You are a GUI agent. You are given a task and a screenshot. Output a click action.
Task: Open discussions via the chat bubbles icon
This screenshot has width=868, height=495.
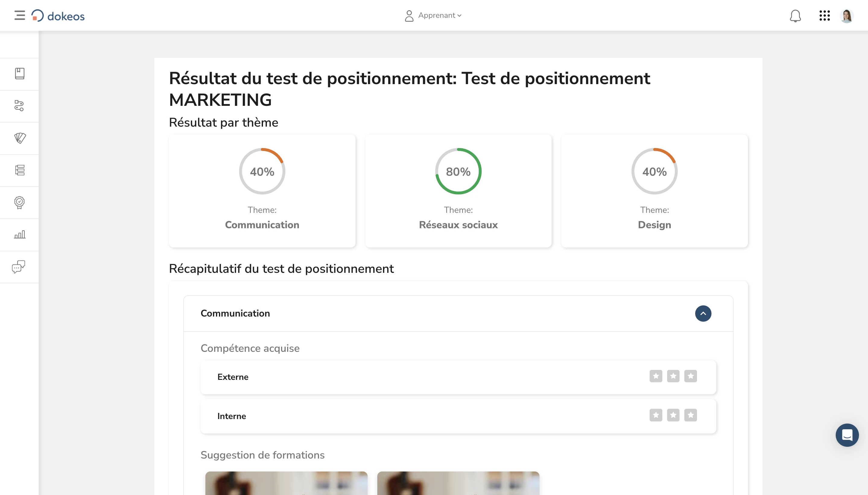[19, 266]
